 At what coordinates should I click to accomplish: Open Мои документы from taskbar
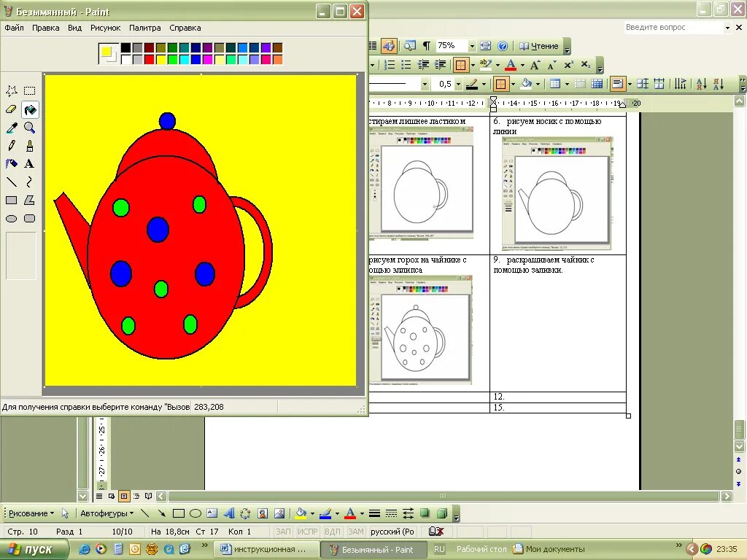point(549,549)
